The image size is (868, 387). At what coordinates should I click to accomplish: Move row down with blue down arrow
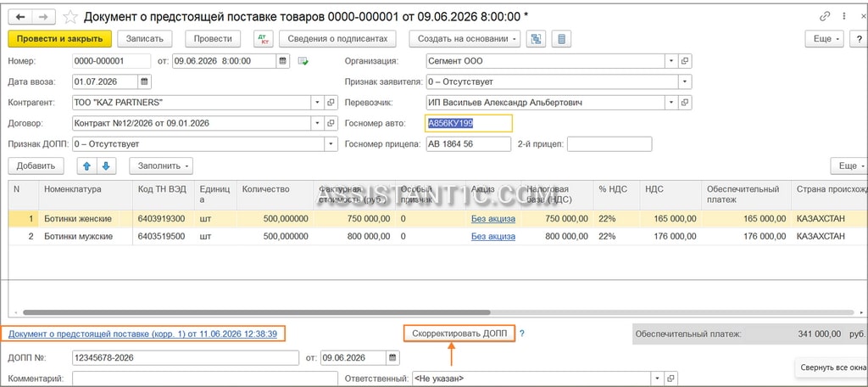106,165
